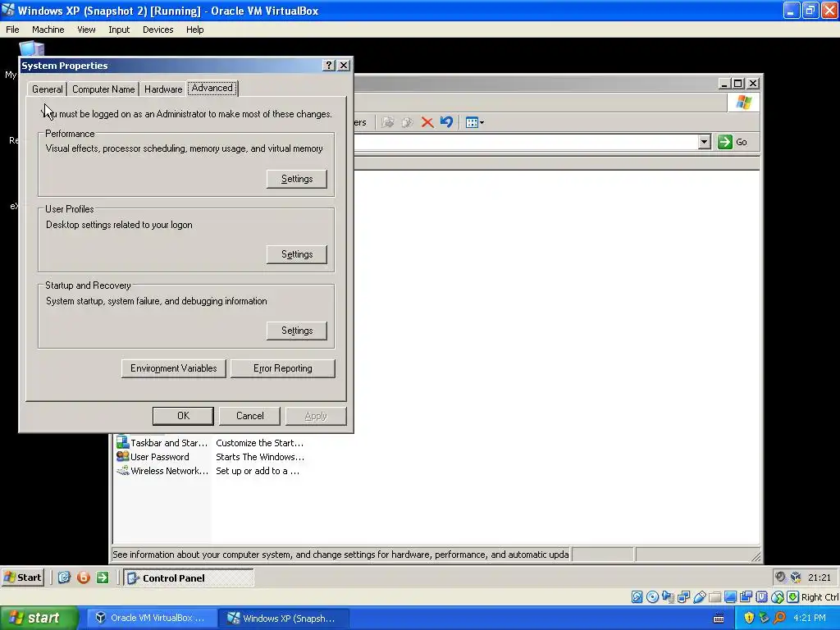Open VirtualBox Help menu

(195, 30)
